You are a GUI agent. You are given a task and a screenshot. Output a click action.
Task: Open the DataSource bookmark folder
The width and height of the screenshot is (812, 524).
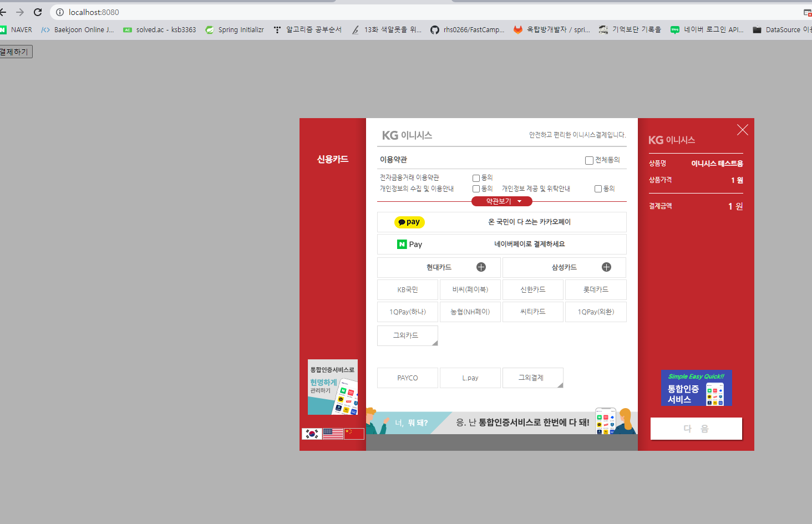tap(782, 30)
